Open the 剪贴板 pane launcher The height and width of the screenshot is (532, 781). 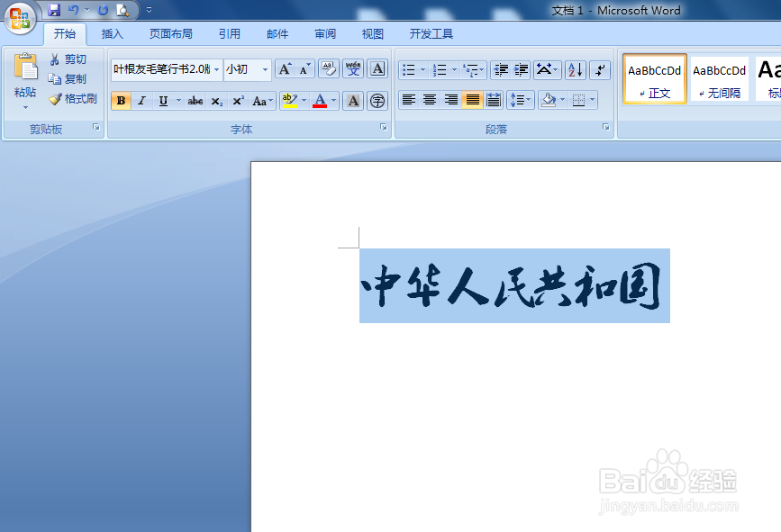click(x=96, y=128)
